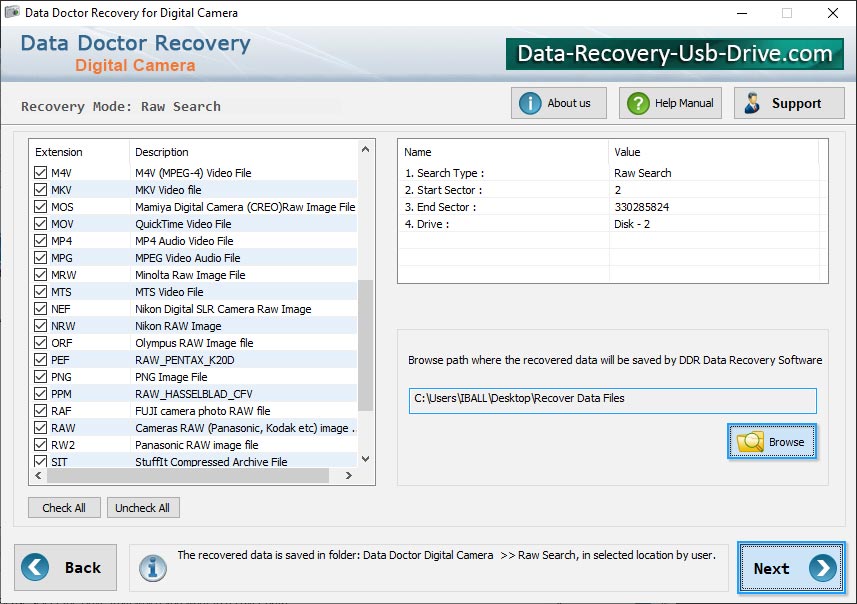The height and width of the screenshot is (604, 857).
Task: Click the recovery save path field
Action: tap(613, 401)
